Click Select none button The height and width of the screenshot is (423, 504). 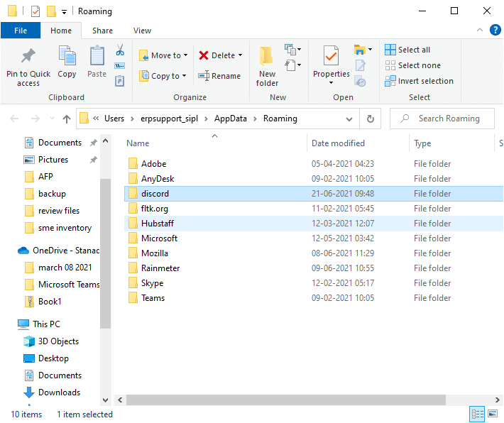point(413,65)
